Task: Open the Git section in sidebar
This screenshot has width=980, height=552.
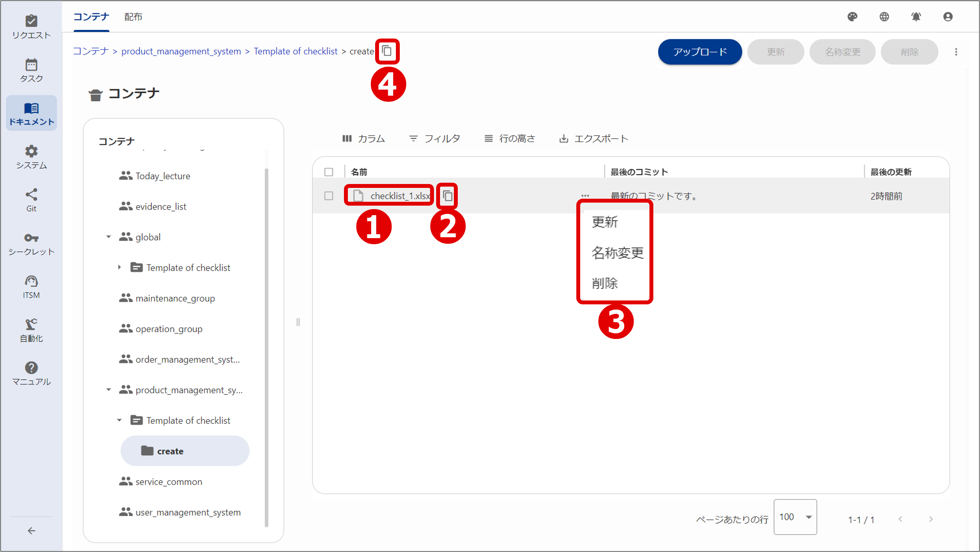Action: (x=31, y=200)
